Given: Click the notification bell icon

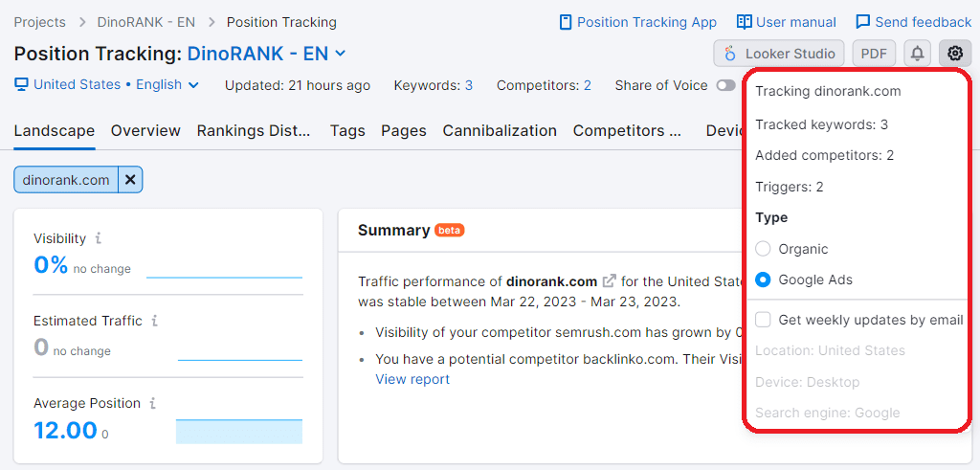Looking at the screenshot, I should point(917,54).
